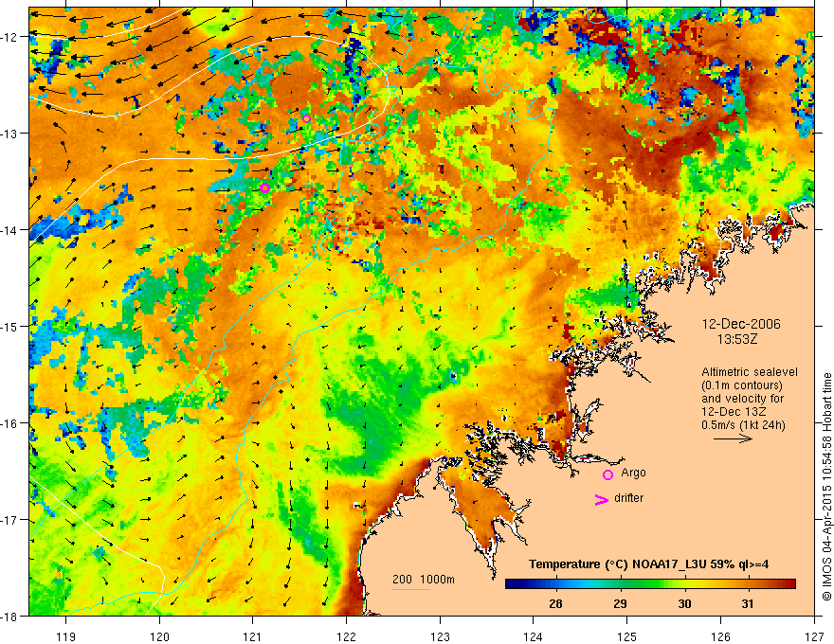Click the '-13' latitude axis label
The image size is (834, 644).
coord(10,133)
